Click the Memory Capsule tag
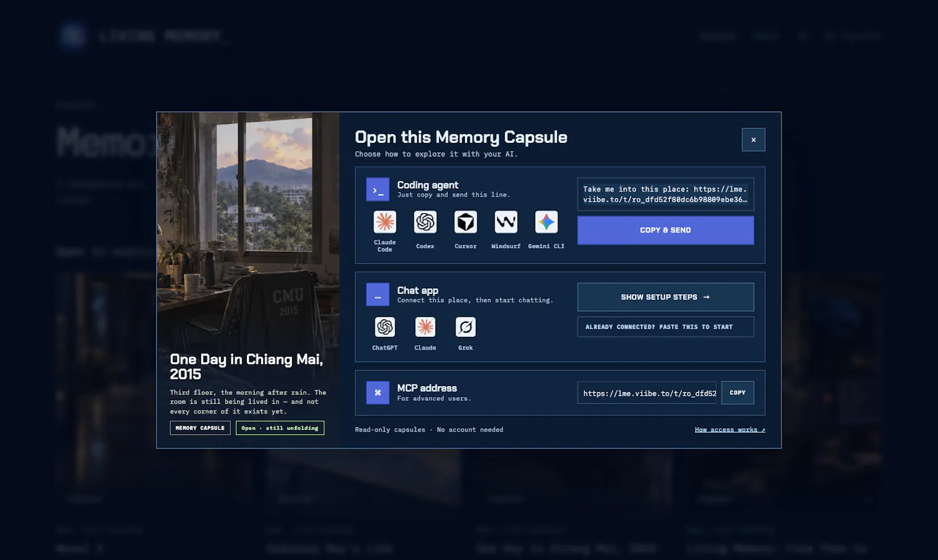The width and height of the screenshot is (938, 560). 200,428
